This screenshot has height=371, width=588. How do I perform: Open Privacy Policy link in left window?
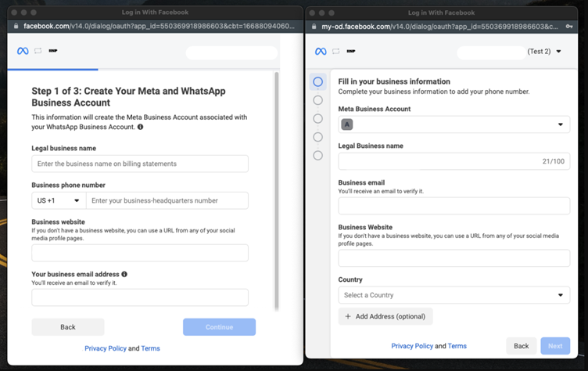tap(106, 348)
